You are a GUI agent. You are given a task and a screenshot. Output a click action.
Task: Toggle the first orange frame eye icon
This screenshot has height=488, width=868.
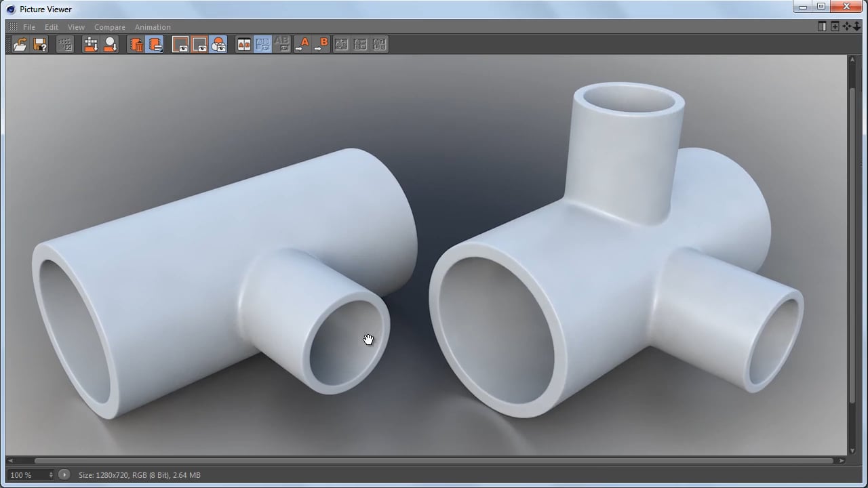180,45
